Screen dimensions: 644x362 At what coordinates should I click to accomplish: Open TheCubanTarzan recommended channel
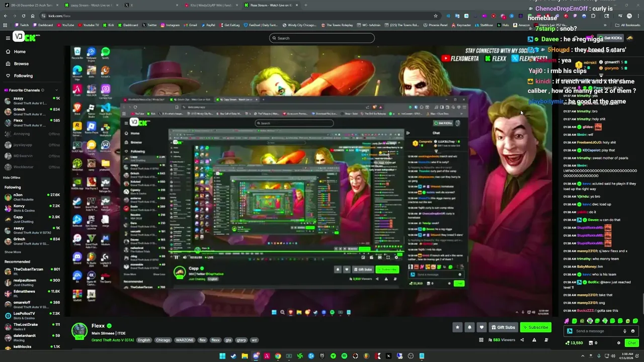[32, 271]
